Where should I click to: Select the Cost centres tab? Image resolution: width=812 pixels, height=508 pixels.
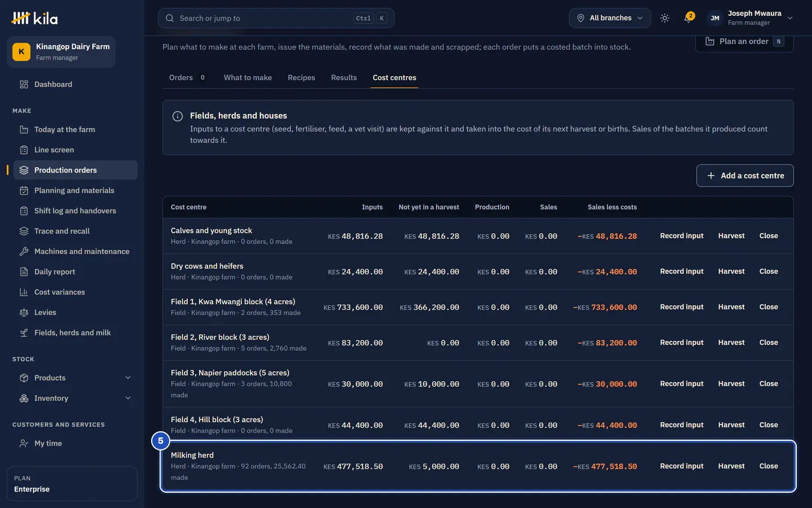(x=395, y=77)
